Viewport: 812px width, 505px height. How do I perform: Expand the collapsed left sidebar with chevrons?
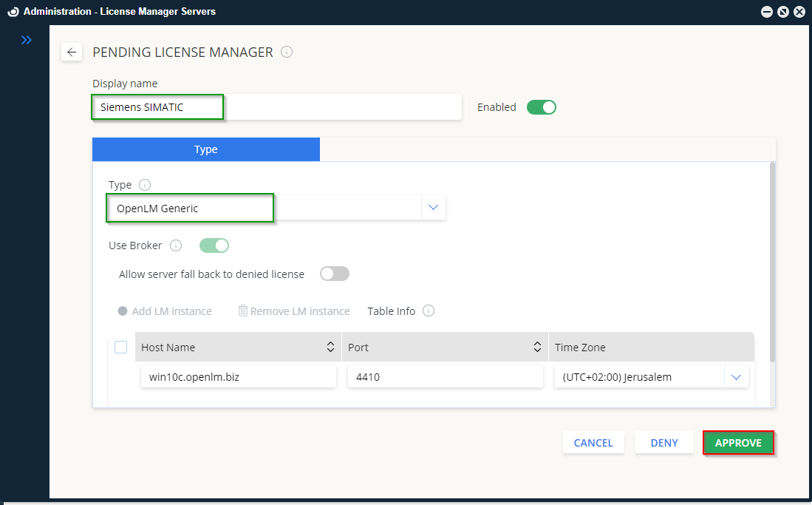click(x=26, y=40)
